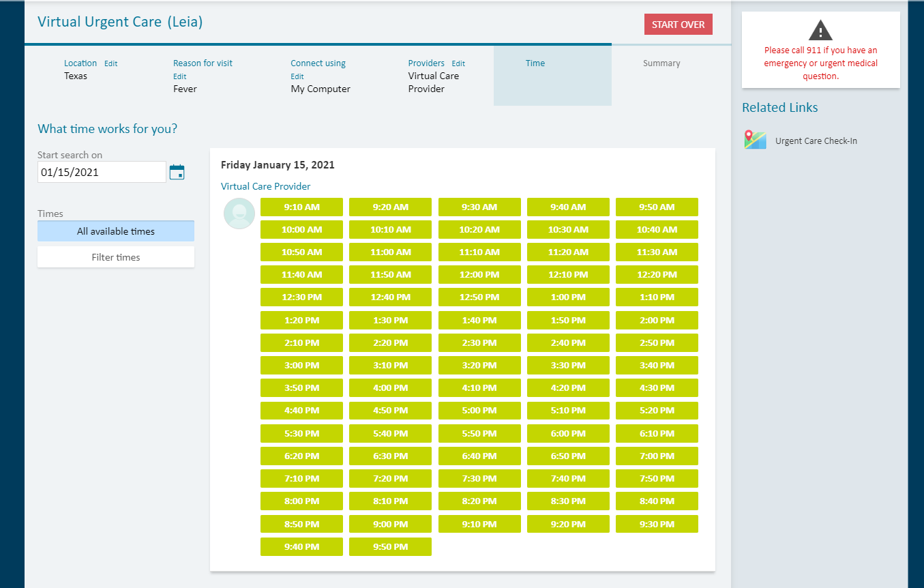Edit the Location step

coord(110,63)
